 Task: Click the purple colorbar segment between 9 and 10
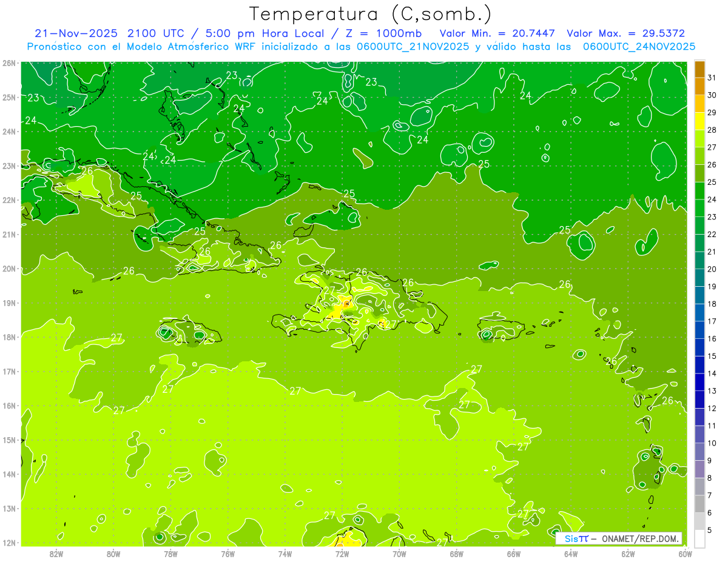pos(699,452)
